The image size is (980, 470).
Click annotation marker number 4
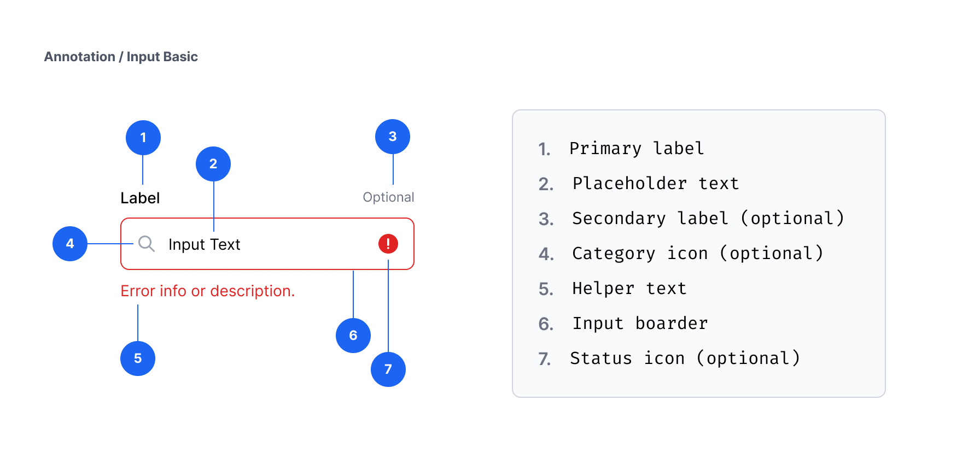(70, 244)
